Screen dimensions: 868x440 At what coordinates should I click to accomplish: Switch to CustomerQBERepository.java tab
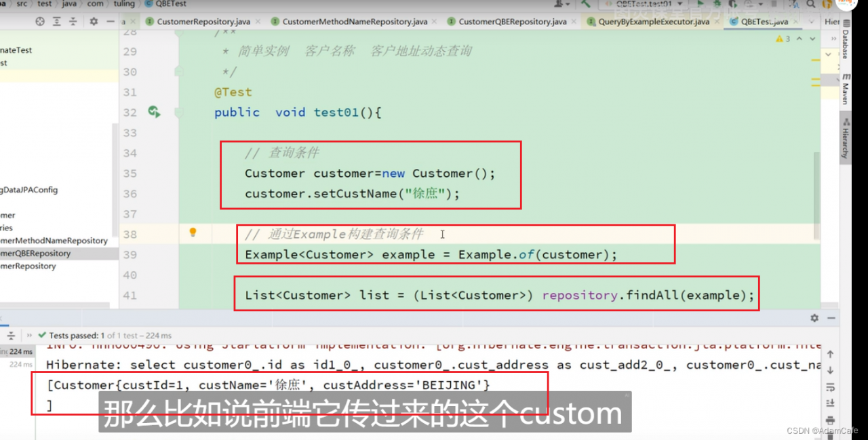point(513,22)
